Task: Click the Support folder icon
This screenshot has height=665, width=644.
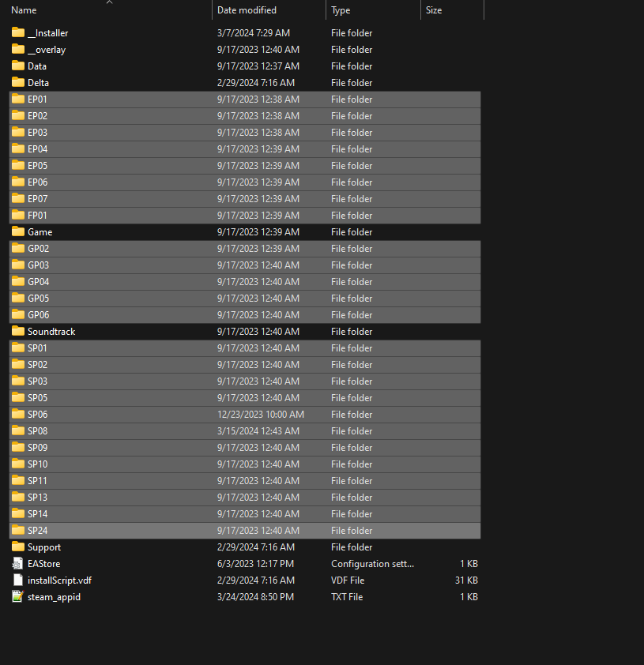Action: point(18,547)
